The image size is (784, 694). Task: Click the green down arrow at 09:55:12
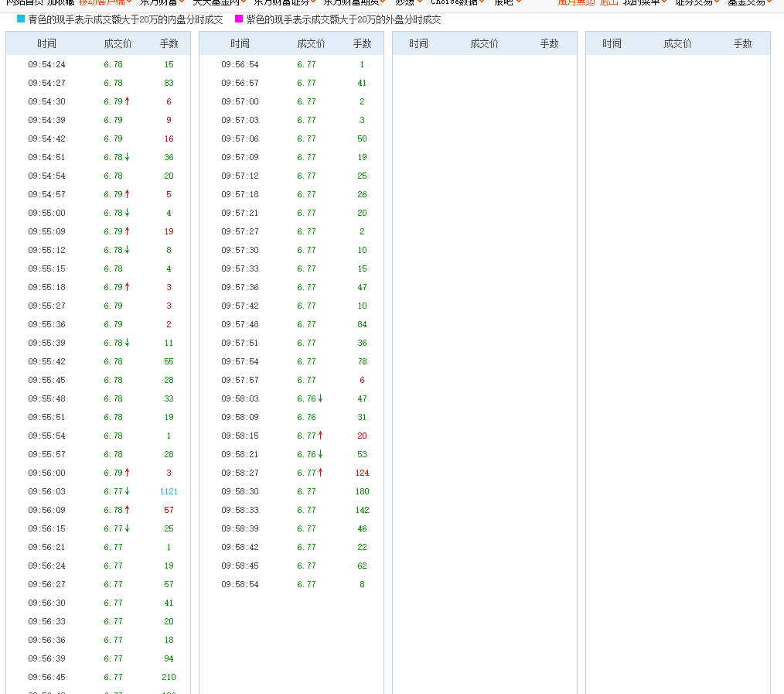coord(127,250)
